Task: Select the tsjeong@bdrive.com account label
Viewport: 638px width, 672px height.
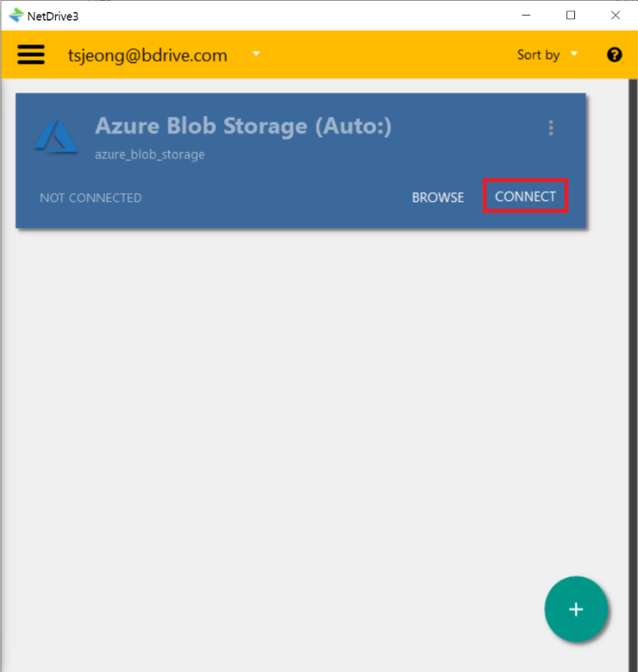Action: pyautogui.click(x=148, y=55)
